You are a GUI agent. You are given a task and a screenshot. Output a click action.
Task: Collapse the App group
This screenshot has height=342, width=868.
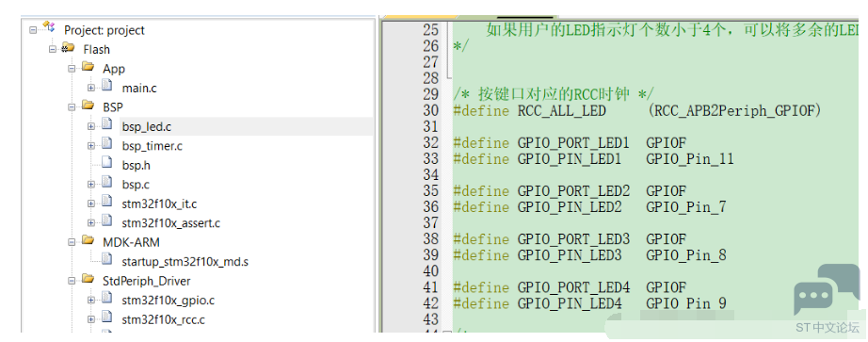[72, 69]
